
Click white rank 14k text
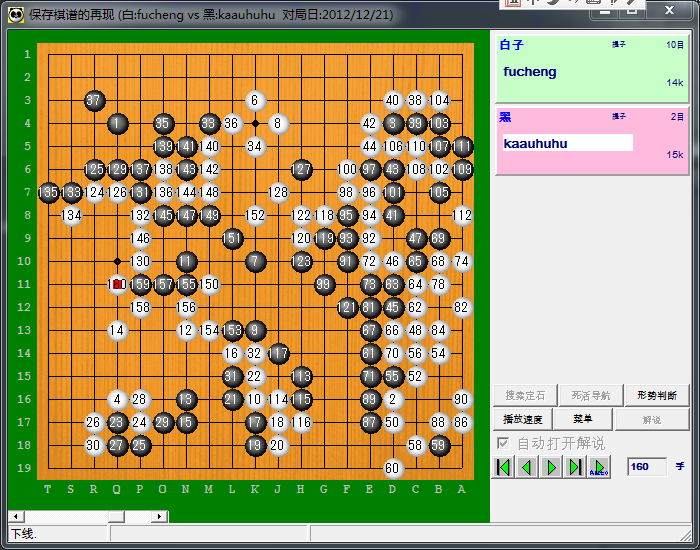(x=675, y=83)
